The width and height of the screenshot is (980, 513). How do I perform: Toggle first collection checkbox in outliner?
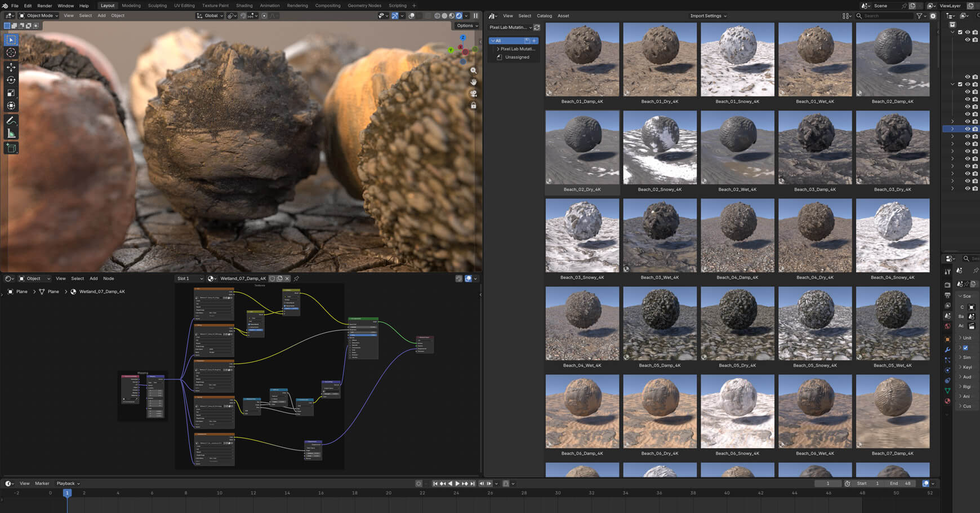pyautogui.click(x=960, y=32)
